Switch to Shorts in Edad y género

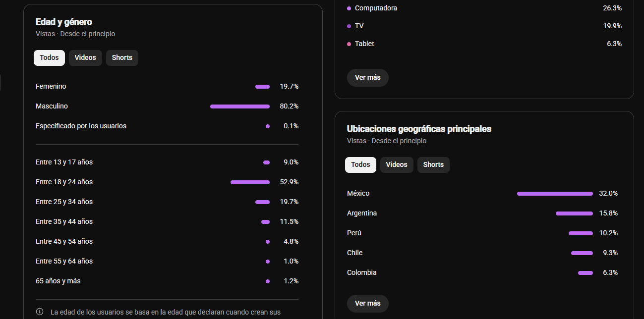point(122,57)
